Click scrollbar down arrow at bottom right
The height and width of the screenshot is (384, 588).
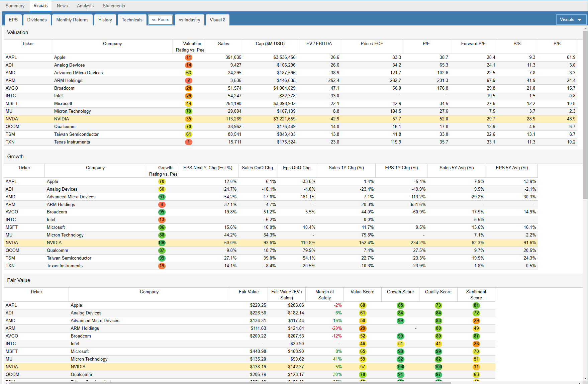(x=585, y=379)
